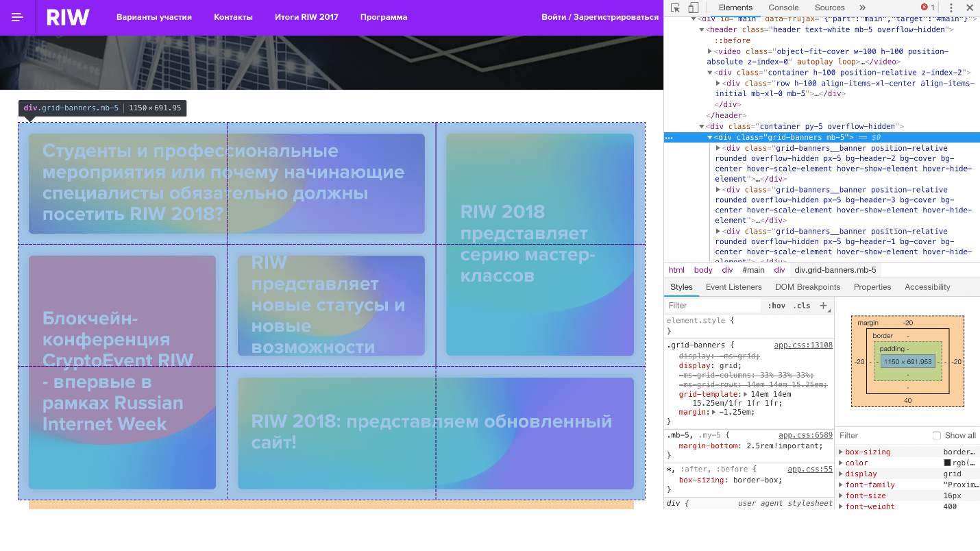Click the styles Filter input field

tap(713, 305)
